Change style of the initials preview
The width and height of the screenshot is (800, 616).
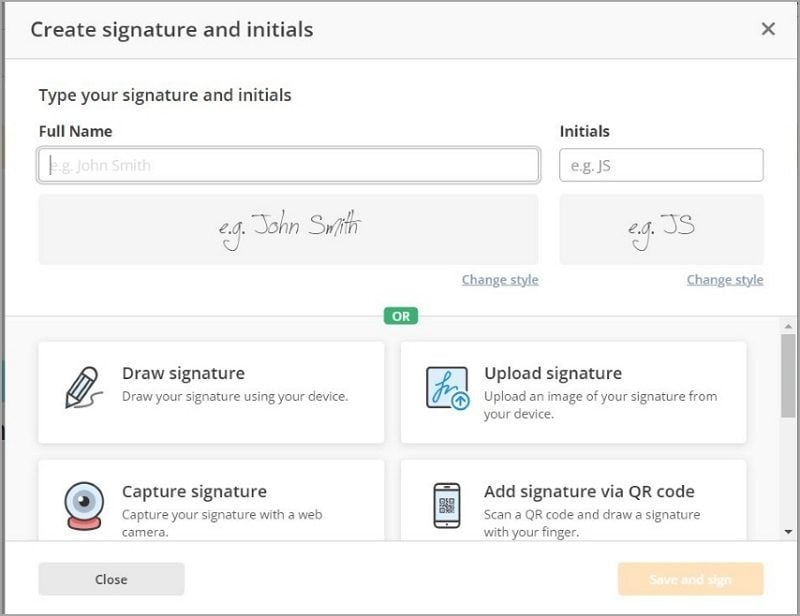pyautogui.click(x=725, y=280)
